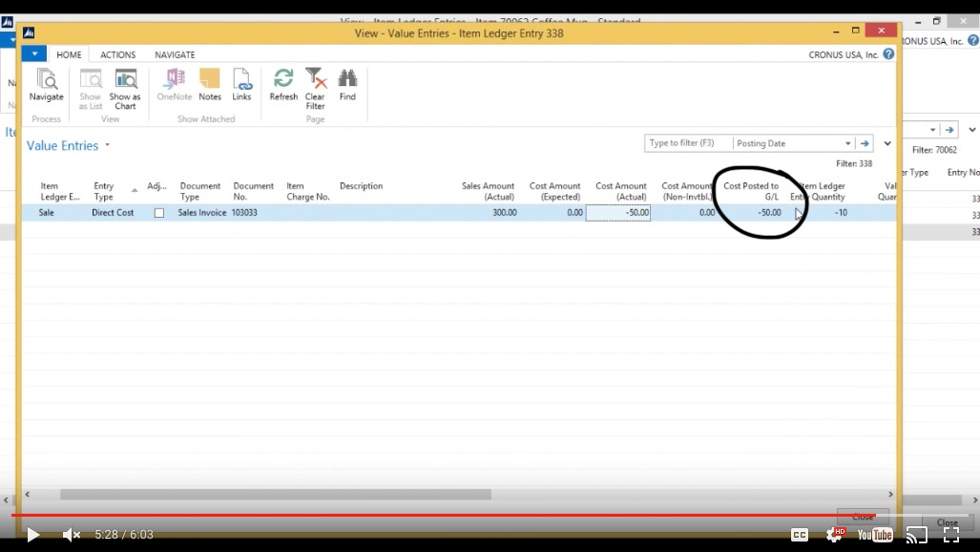
Task: Expand the Value Entries title dropdown
Action: (x=108, y=145)
